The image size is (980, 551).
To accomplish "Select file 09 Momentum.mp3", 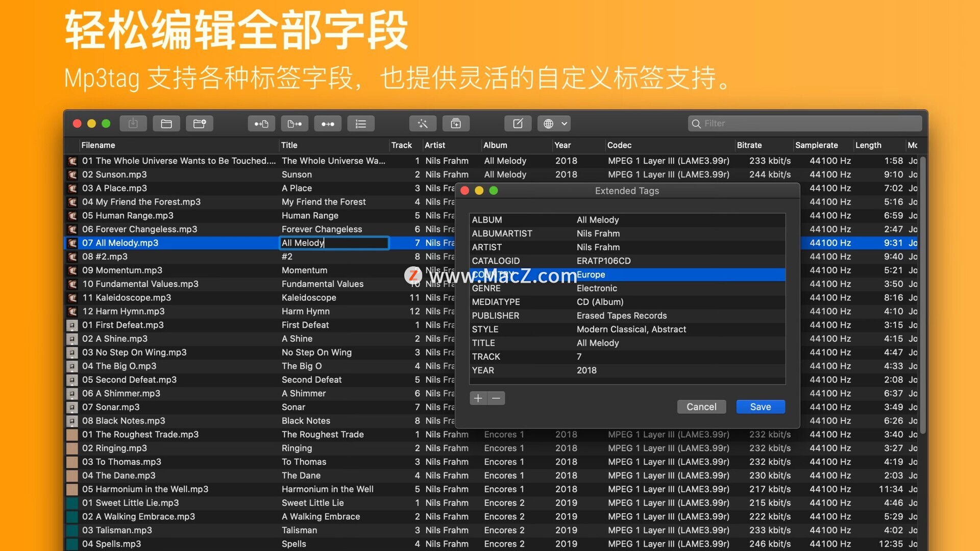I will pos(122,270).
